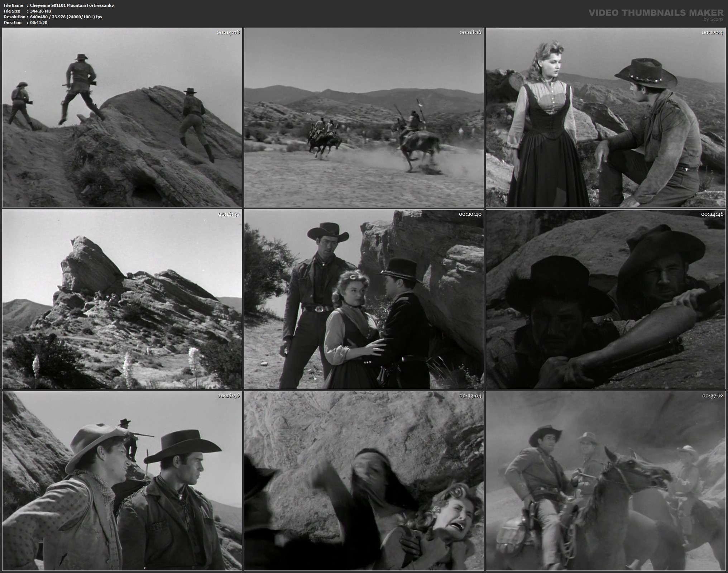Click the 00:04:08 men climbing rock thumbnail

122,118
